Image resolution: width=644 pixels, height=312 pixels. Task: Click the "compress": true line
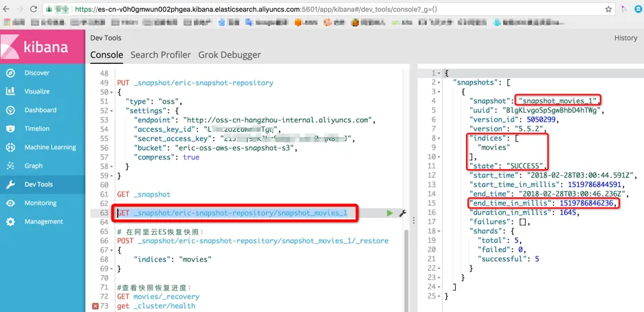166,157
